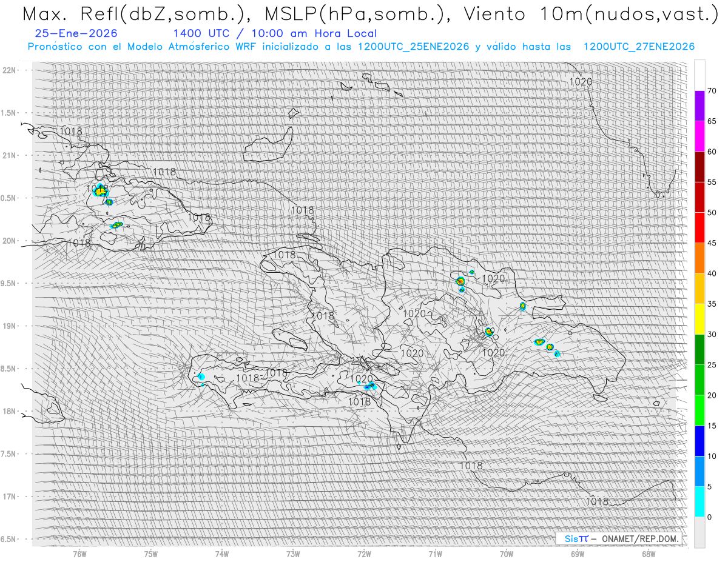Click the '30' label on the color bar
Viewport: 728px width, 562px height.
point(712,334)
